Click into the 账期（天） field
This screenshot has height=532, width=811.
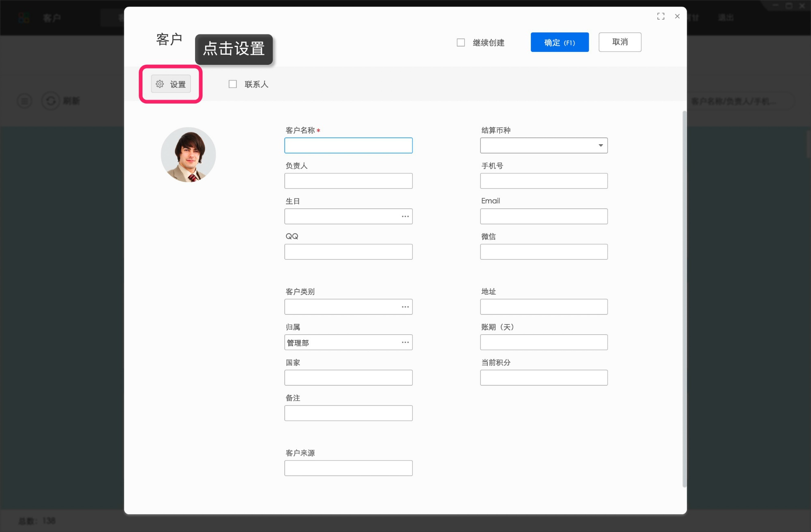(x=544, y=342)
